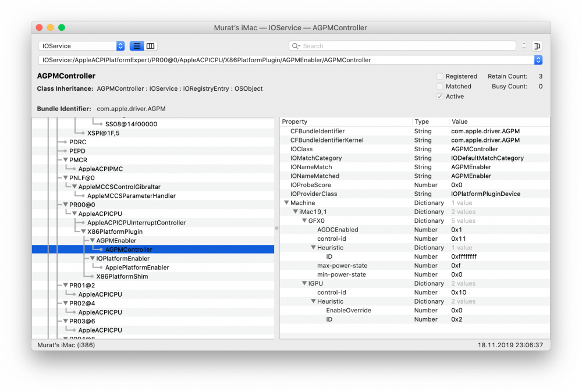Collapse the AppleACPICPU node under PR00@0
Viewport: 582px width, 392px height.
[74, 213]
